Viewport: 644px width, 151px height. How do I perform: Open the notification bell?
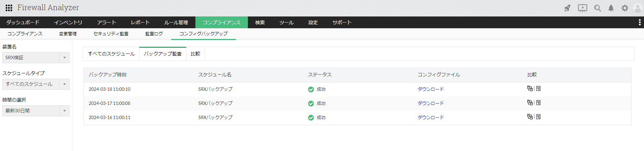click(x=611, y=8)
